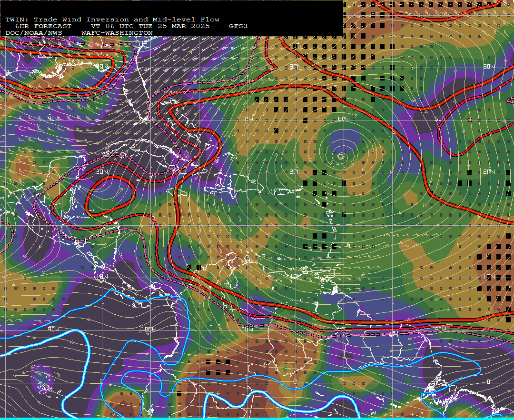Select the '6HR FORECAST' header text

[43, 26]
